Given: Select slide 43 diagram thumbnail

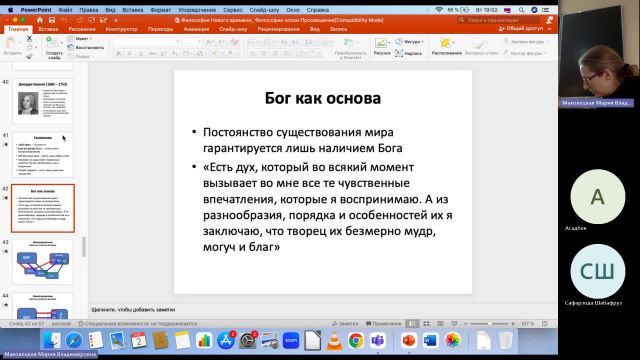Looking at the screenshot, I should [43, 262].
